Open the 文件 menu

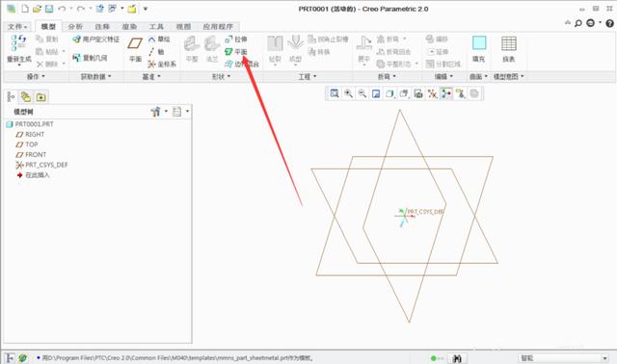pos(17,26)
